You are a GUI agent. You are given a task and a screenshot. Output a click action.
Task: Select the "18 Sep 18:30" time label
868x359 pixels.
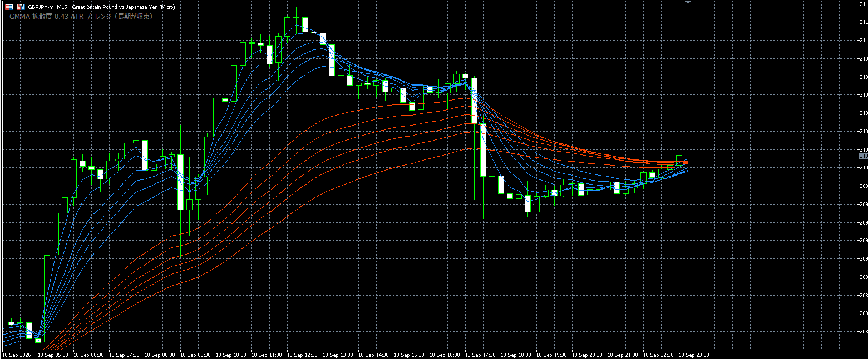[x=515, y=355]
